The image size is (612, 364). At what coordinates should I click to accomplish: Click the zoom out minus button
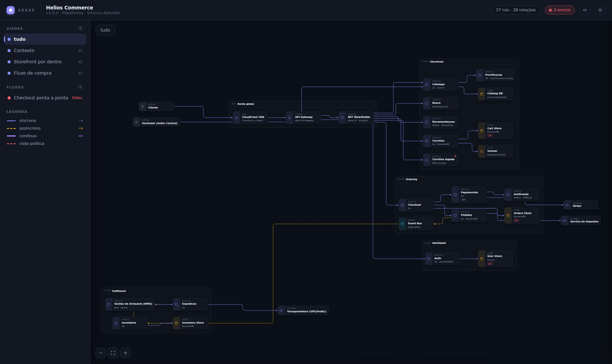(x=101, y=353)
